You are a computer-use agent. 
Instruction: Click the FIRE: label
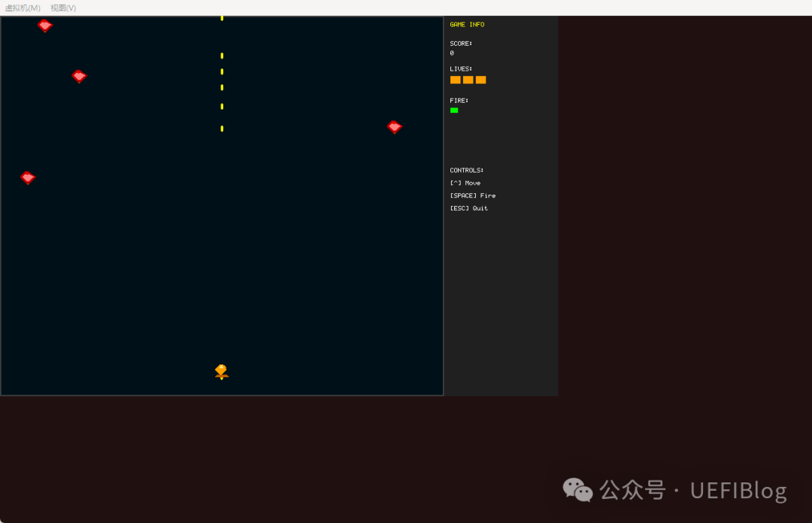pos(459,101)
